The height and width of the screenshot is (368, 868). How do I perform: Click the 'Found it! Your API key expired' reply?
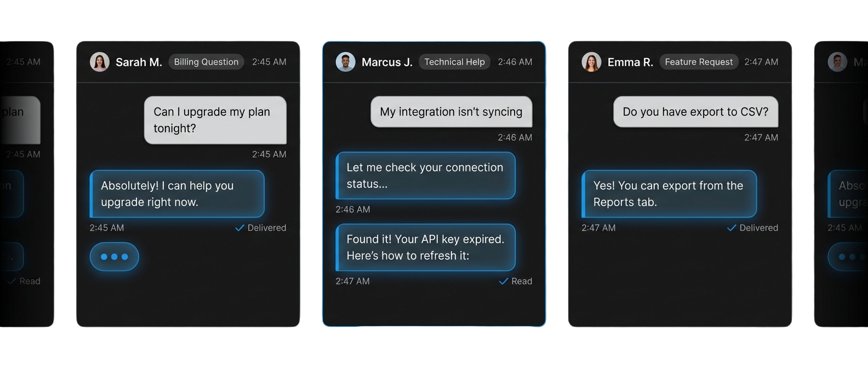click(x=425, y=248)
